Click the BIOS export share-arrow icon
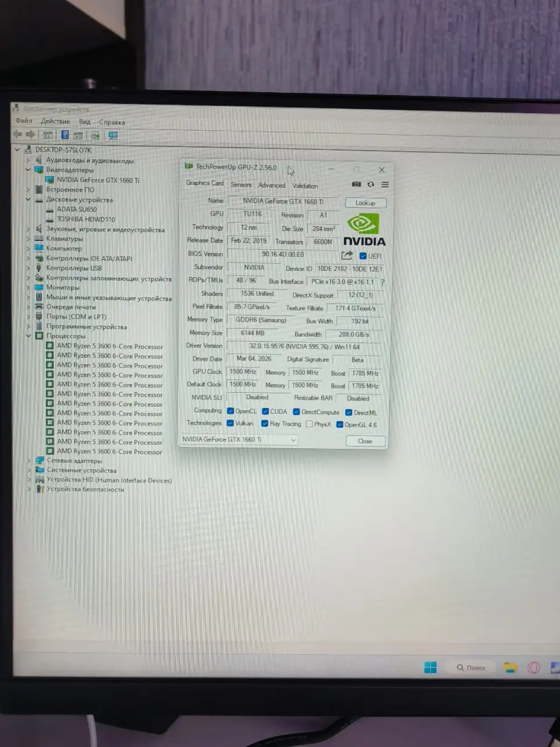Screen dimensions: 560x747 pyautogui.click(x=347, y=255)
